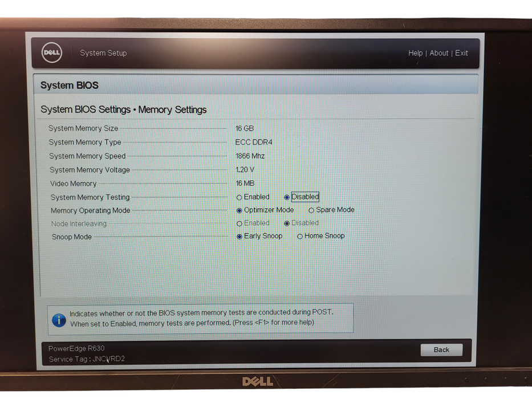Click the System Memory Testing label

point(90,197)
